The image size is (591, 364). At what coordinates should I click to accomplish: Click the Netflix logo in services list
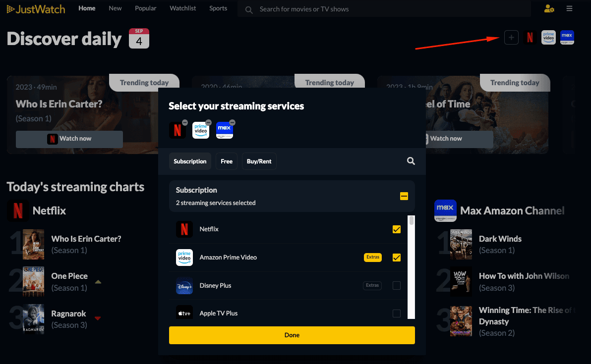(184, 229)
